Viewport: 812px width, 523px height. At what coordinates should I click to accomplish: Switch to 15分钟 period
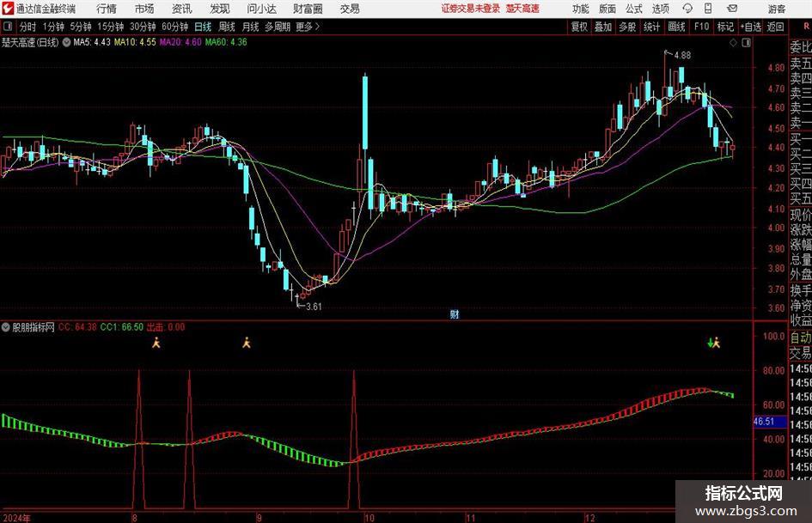[111, 27]
